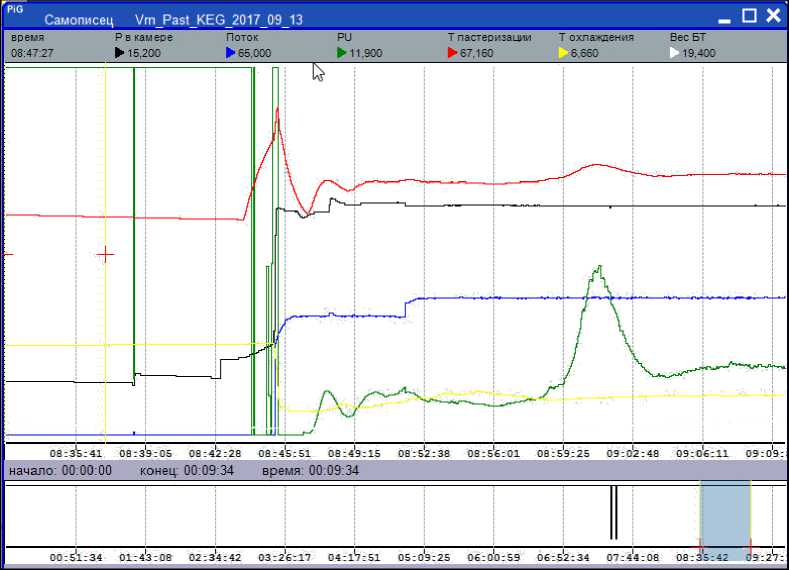This screenshot has width=789, height=570.
Task: Click the 08:52:38 time axis label
Action: point(424,453)
